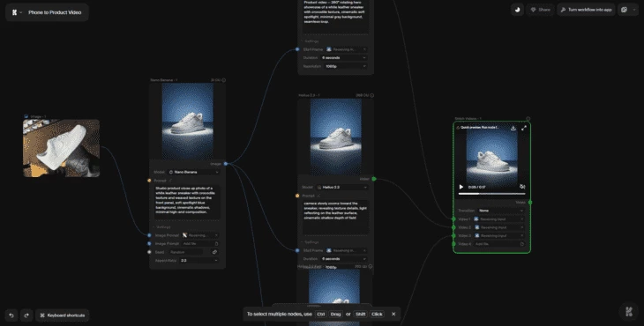The width and height of the screenshot is (644, 326).
Task: Edit the Nano Banana prompt pencil icon
Action: pos(170,181)
